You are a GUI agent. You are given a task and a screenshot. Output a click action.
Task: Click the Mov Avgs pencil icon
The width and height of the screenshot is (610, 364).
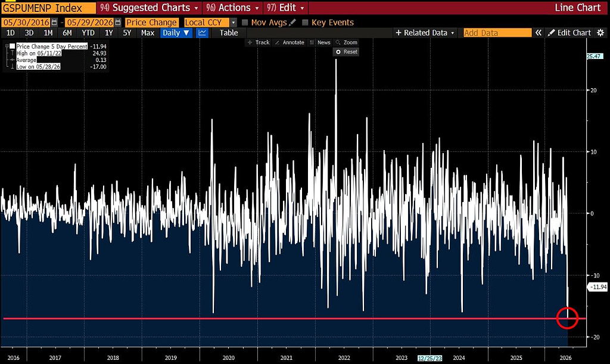tap(293, 23)
